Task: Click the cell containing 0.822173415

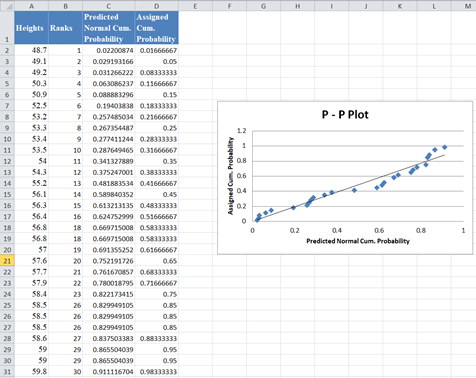Action: (x=109, y=294)
